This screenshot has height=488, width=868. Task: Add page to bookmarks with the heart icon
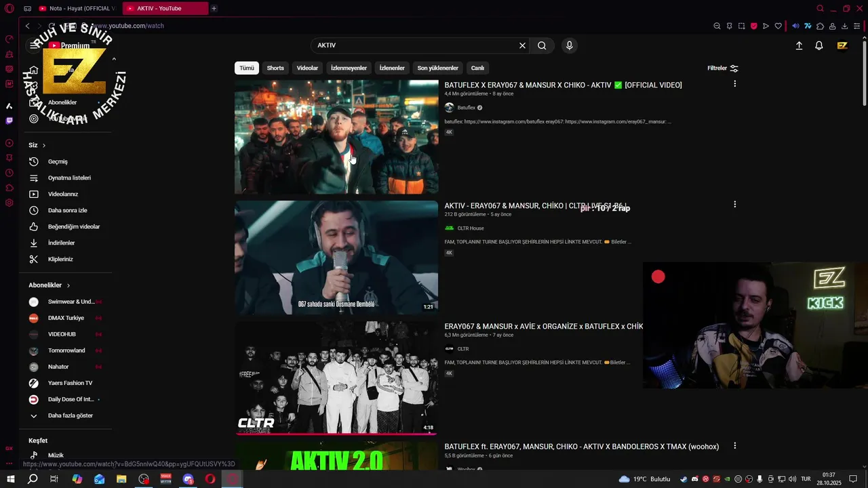(778, 26)
